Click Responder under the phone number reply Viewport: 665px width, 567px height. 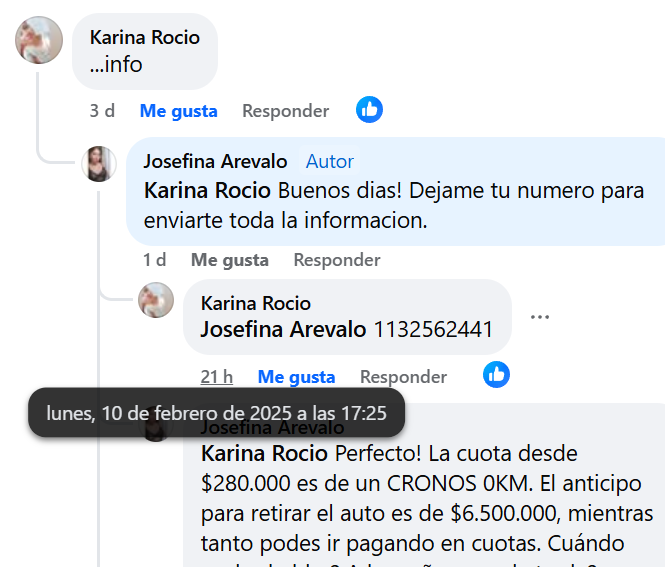tap(403, 377)
